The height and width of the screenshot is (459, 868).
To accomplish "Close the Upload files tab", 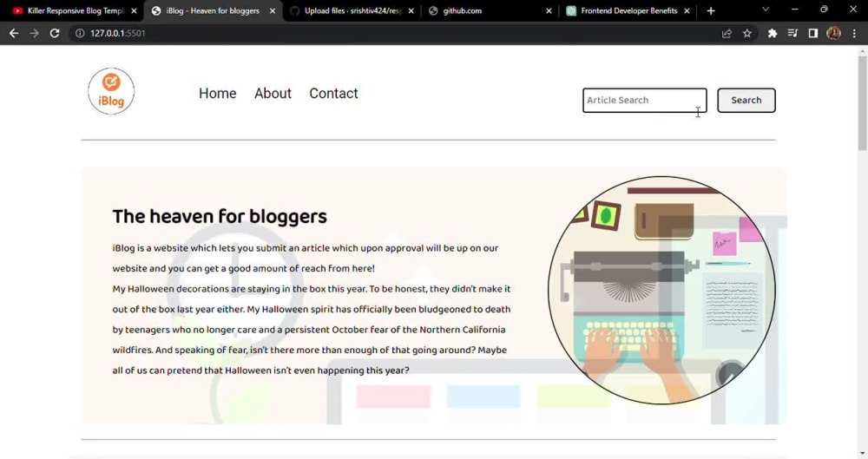I will [411, 10].
